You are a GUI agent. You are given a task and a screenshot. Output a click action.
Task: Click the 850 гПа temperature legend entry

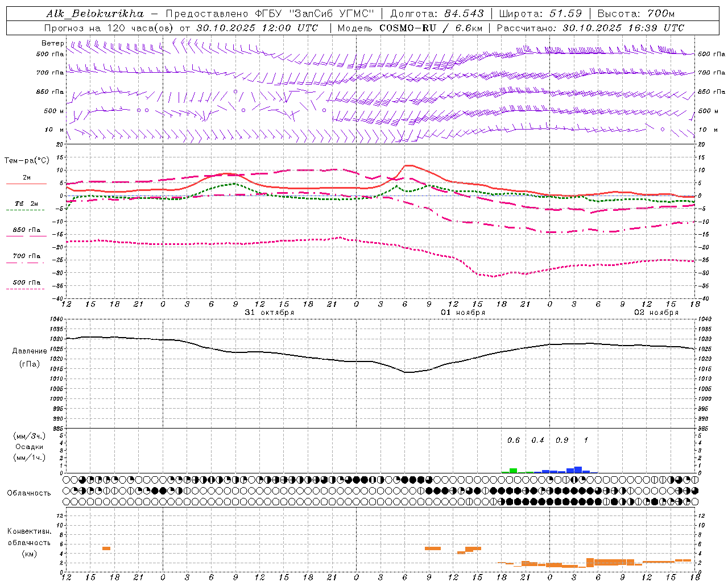tap(27, 230)
